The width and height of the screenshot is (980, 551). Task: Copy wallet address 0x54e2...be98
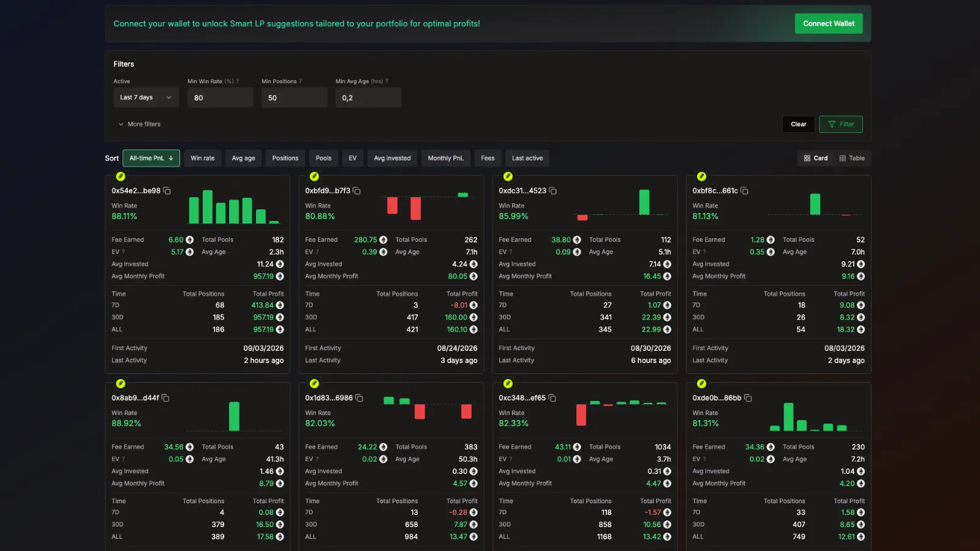pyautogui.click(x=167, y=191)
